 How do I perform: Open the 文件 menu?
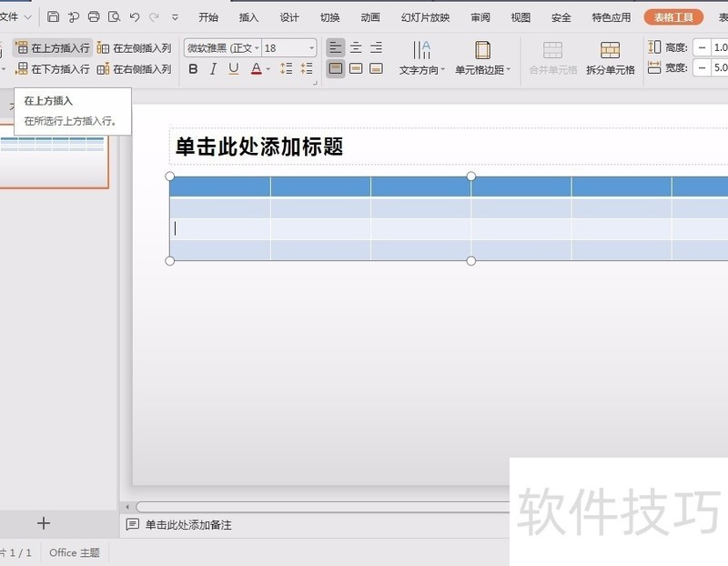14,17
